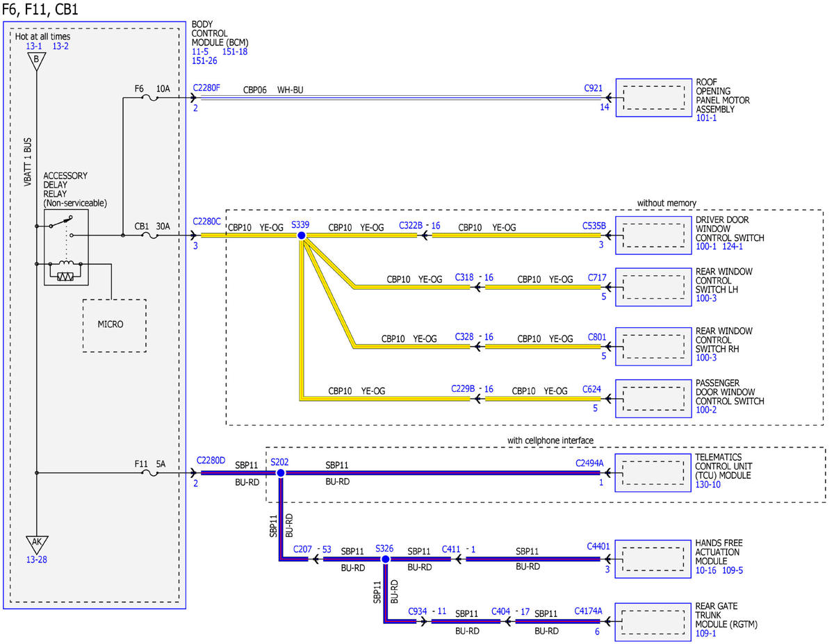Open the 151-26 reference under BCM
The image size is (834, 644).
coord(204,60)
